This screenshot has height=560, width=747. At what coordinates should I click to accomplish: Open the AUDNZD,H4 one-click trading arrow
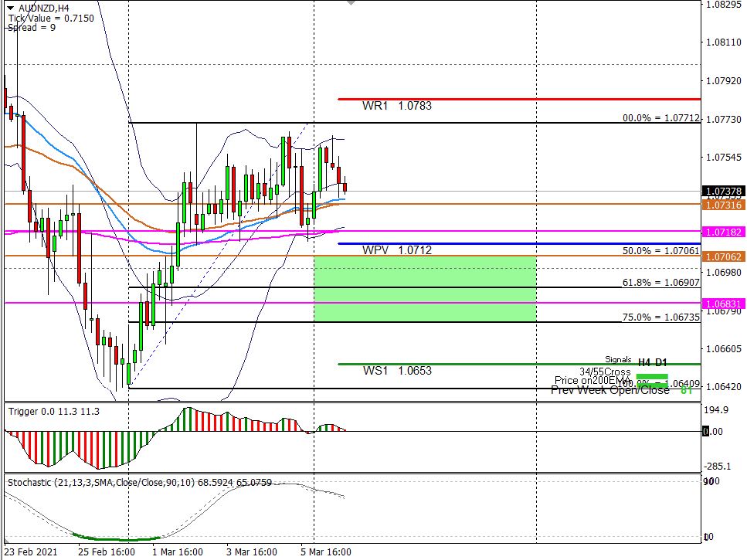(x=10, y=8)
